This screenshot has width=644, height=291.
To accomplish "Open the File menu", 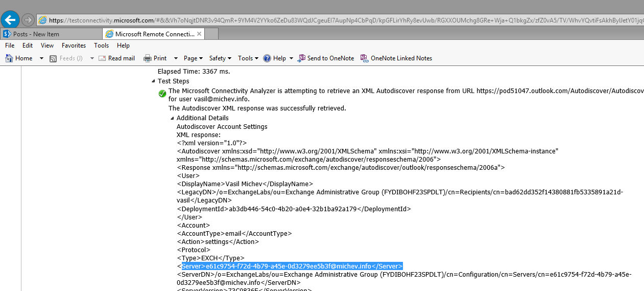I will tap(10, 46).
